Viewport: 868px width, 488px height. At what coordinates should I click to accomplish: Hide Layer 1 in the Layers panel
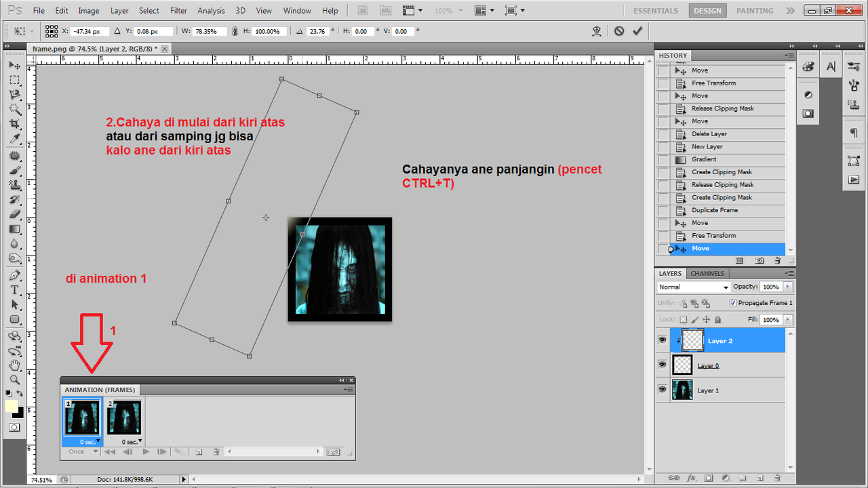662,389
